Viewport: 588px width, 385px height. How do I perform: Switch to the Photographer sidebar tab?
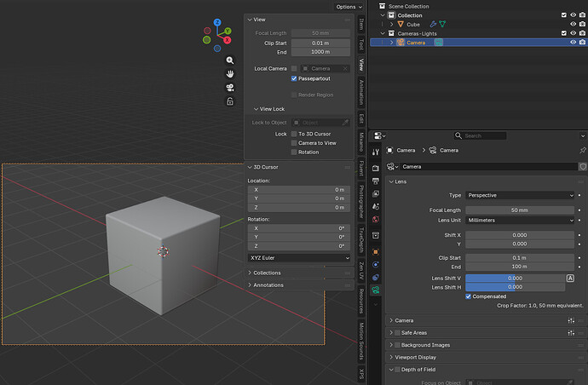coord(361,202)
